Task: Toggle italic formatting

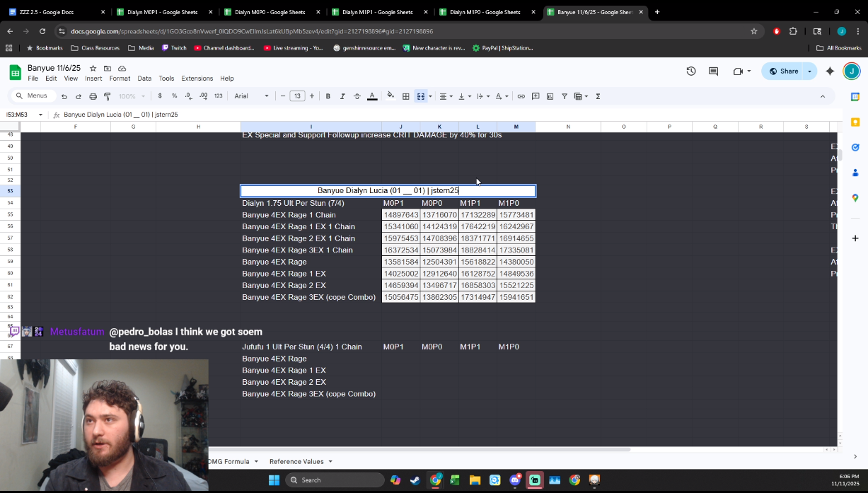Action: tap(342, 96)
